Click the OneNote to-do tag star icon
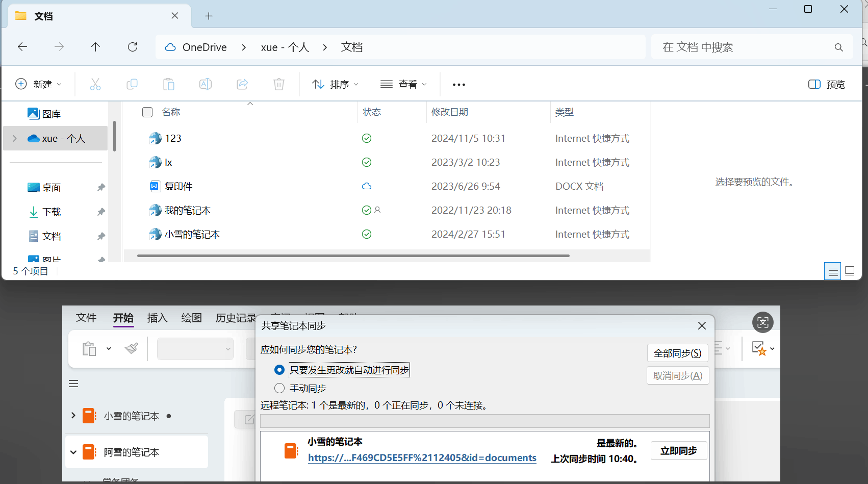The height and width of the screenshot is (484, 868). [759, 348]
